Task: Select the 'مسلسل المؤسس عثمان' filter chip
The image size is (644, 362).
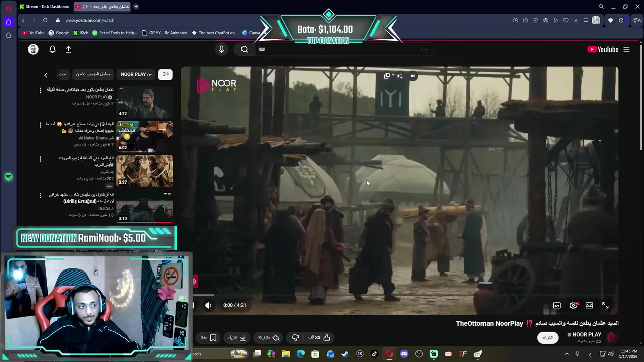Action: click(x=93, y=74)
